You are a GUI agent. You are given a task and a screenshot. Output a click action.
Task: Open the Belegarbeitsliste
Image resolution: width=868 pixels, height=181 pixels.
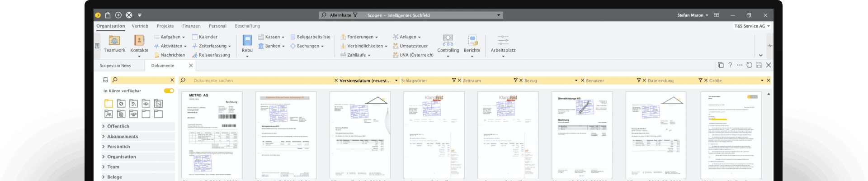(310, 37)
